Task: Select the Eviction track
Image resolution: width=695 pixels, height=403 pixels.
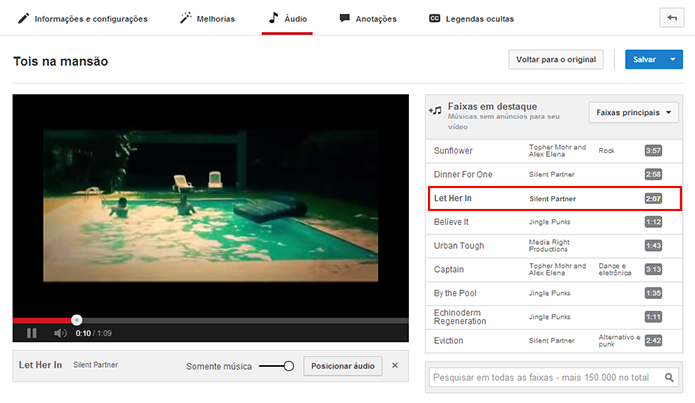Action: pos(554,341)
